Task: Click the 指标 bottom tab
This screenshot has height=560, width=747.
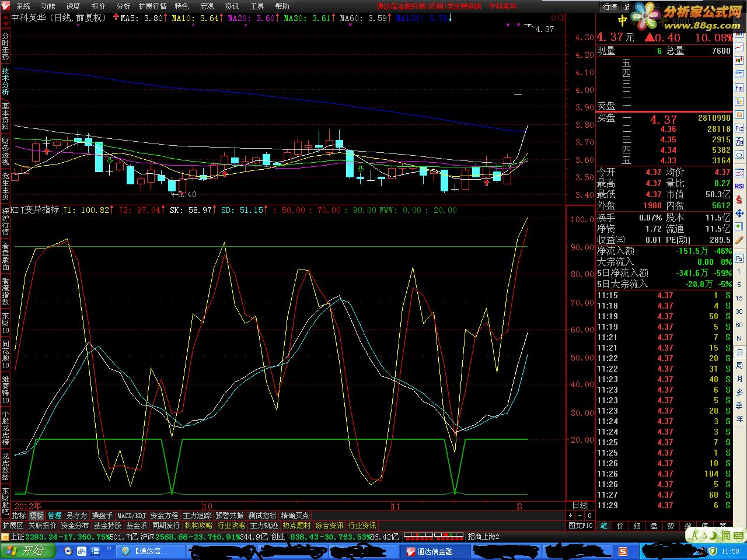Action: [x=19, y=516]
